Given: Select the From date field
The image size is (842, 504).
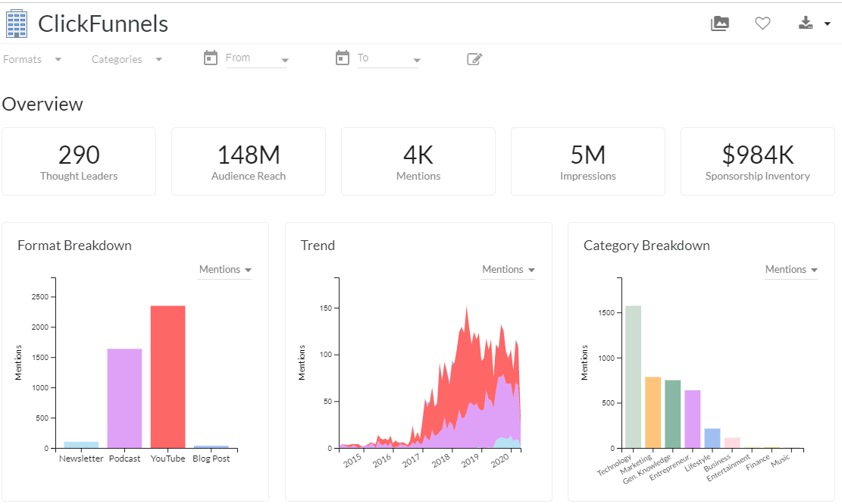Looking at the screenshot, I should [257, 58].
